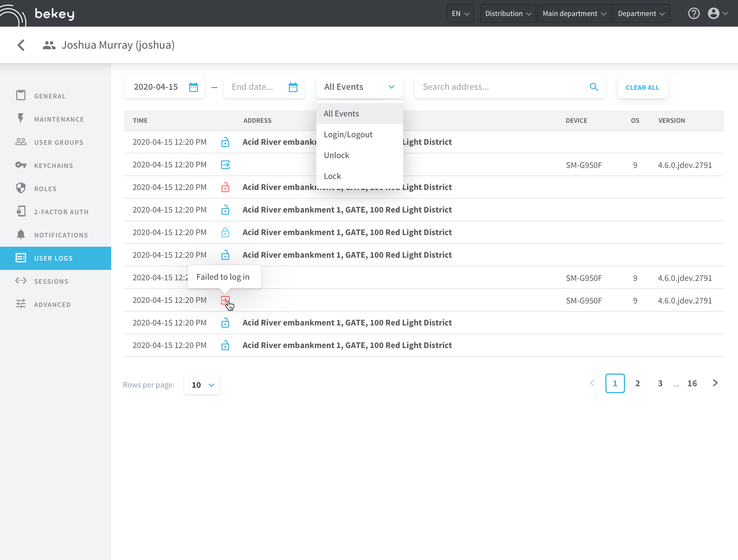Open the EN language dropdown
The height and width of the screenshot is (560, 738).
(x=461, y=13)
